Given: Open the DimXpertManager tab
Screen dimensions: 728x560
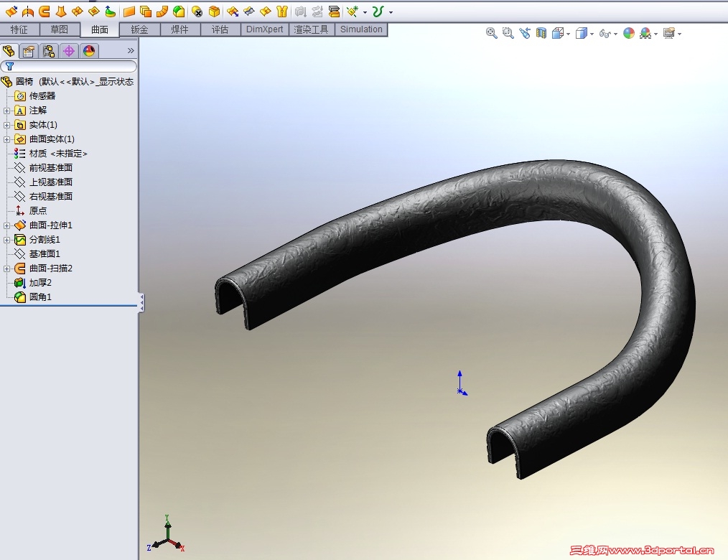Looking at the screenshot, I should point(69,50).
